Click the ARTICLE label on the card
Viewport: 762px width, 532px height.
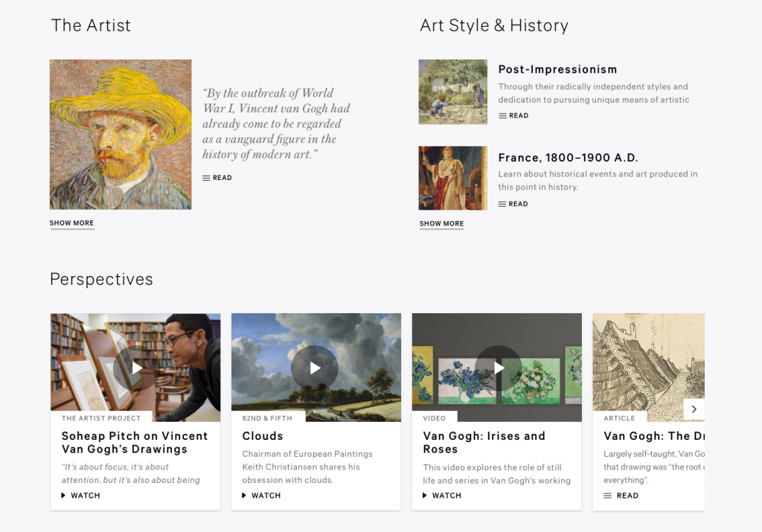click(x=619, y=418)
